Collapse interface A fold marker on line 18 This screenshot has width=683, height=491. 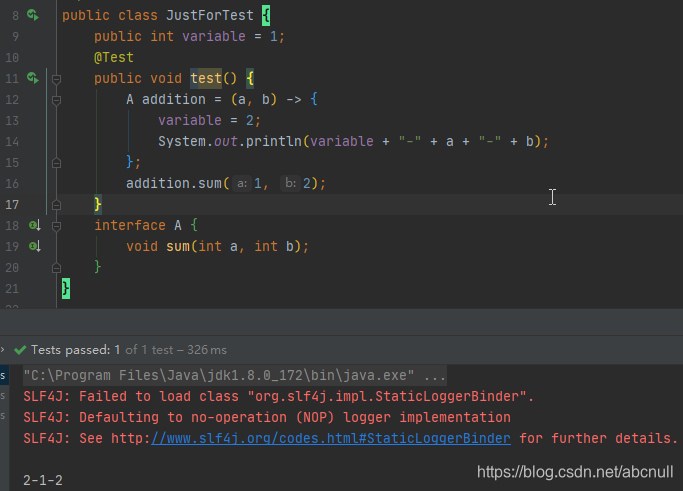coord(56,226)
